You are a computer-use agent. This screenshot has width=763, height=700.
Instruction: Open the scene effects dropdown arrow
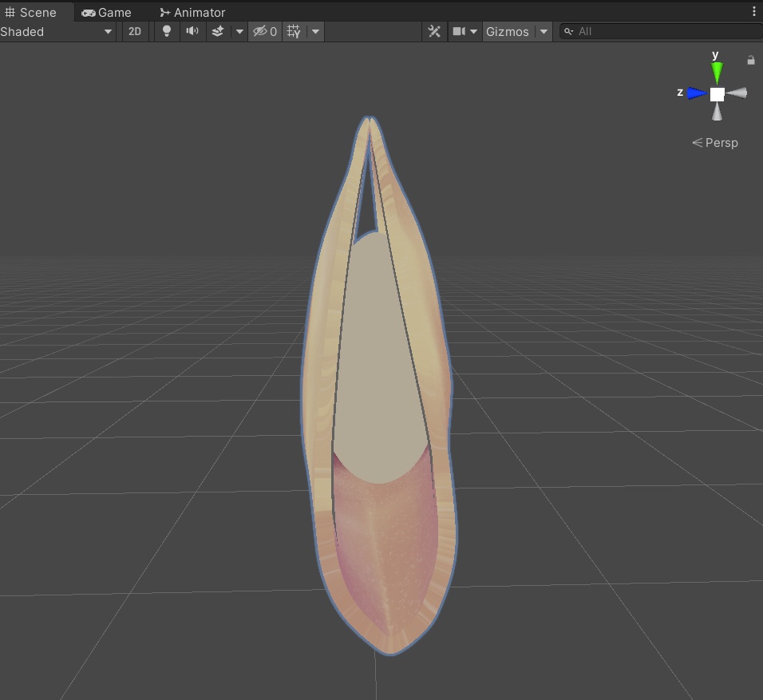pos(239,32)
